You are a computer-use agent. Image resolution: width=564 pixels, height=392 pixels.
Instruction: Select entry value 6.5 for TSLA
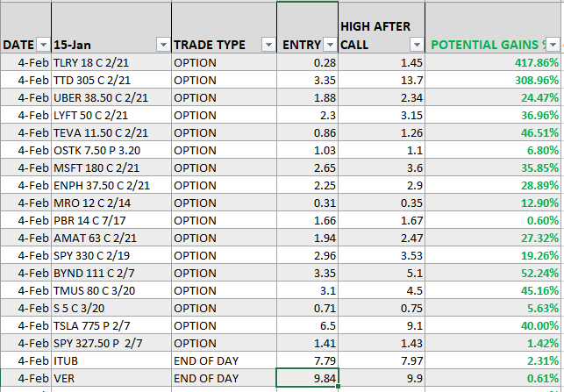coord(308,326)
